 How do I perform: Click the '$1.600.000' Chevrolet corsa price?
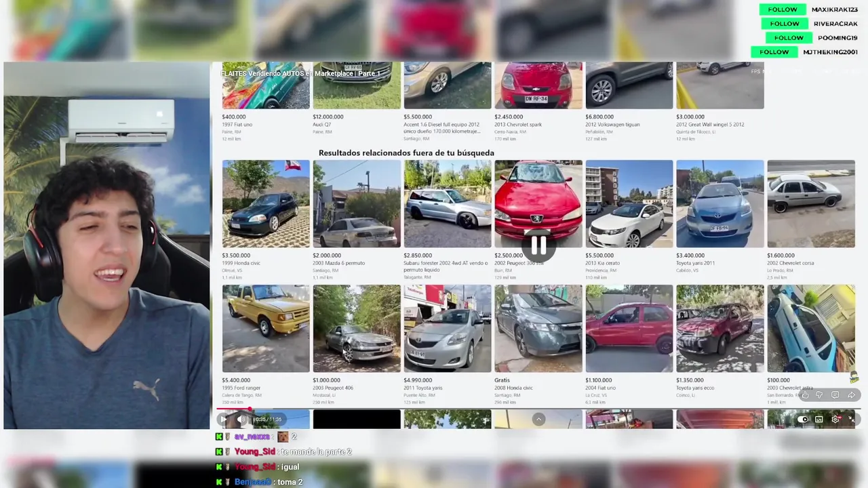pos(781,256)
